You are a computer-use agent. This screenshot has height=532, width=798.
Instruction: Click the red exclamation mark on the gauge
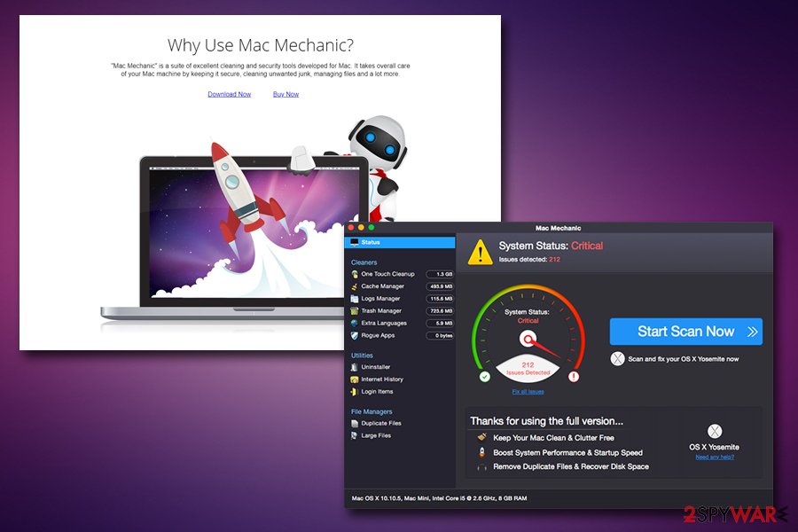click(x=574, y=377)
